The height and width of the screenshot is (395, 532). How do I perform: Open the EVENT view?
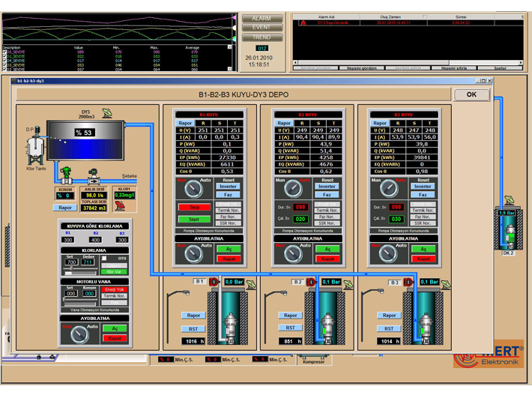pyautogui.click(x=262, y=28)
